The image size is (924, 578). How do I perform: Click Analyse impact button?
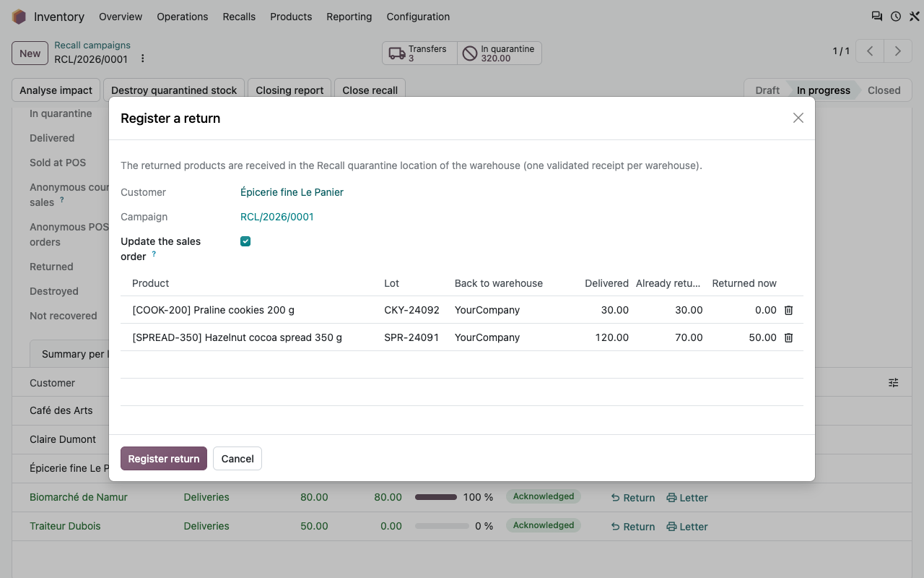tap(56, 90)
